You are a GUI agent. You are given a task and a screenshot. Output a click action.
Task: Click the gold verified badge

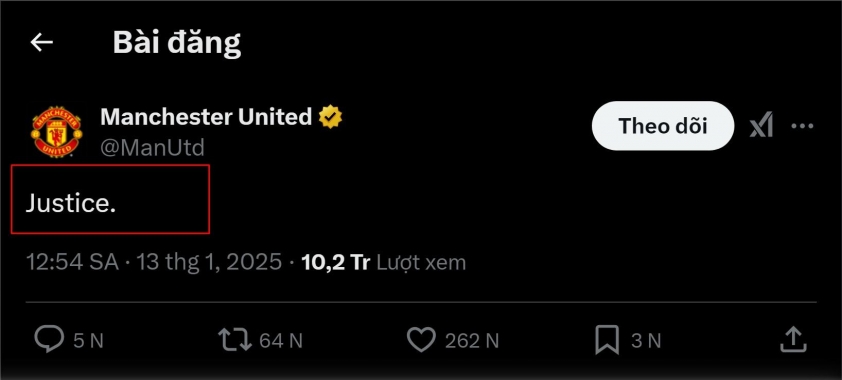click(x=330, y=117)
